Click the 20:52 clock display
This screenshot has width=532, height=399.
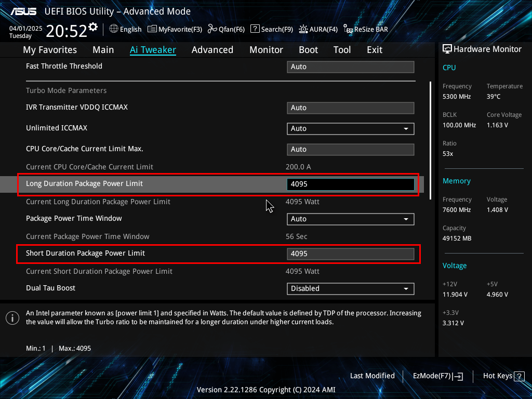coord(66,31)
